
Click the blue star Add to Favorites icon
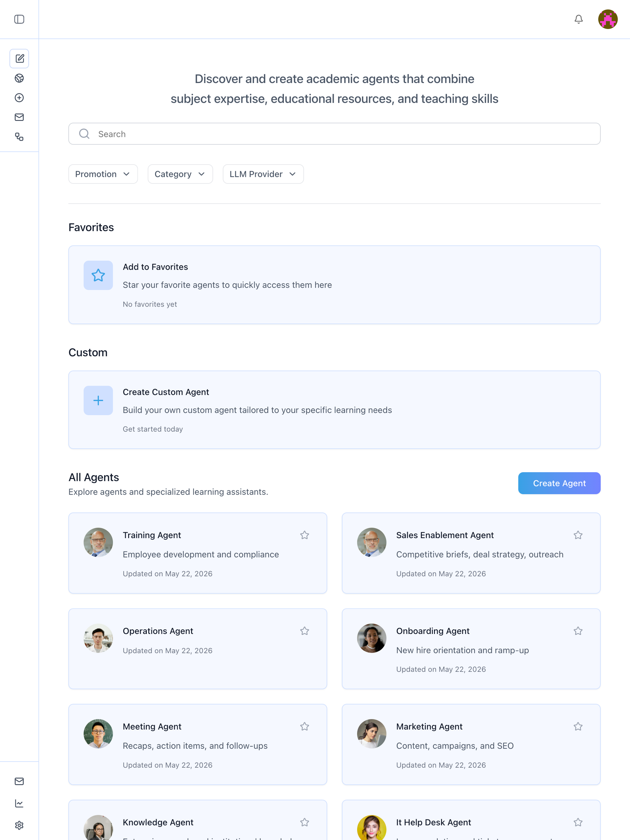click(x=98, y=275)
